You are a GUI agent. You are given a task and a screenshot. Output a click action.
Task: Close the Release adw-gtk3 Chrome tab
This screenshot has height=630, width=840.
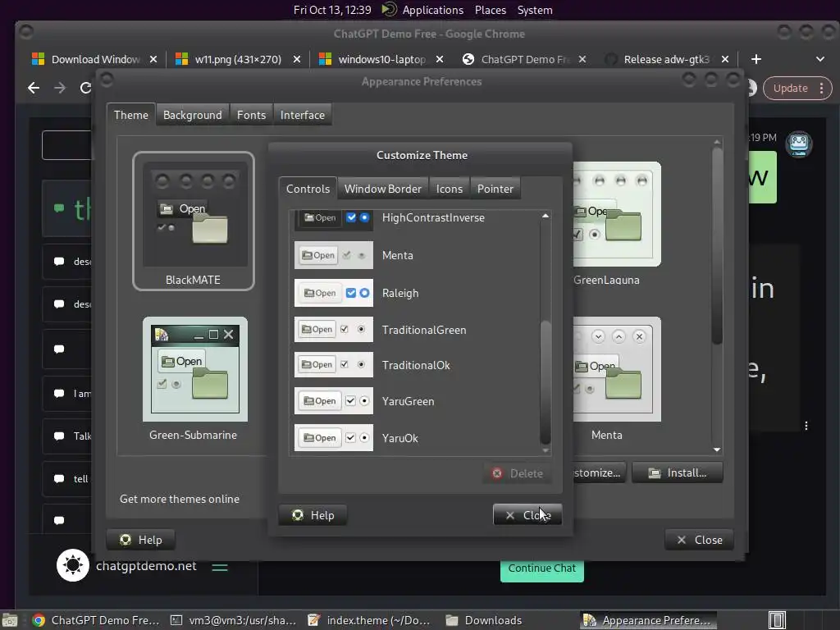[x=725, y=59]
